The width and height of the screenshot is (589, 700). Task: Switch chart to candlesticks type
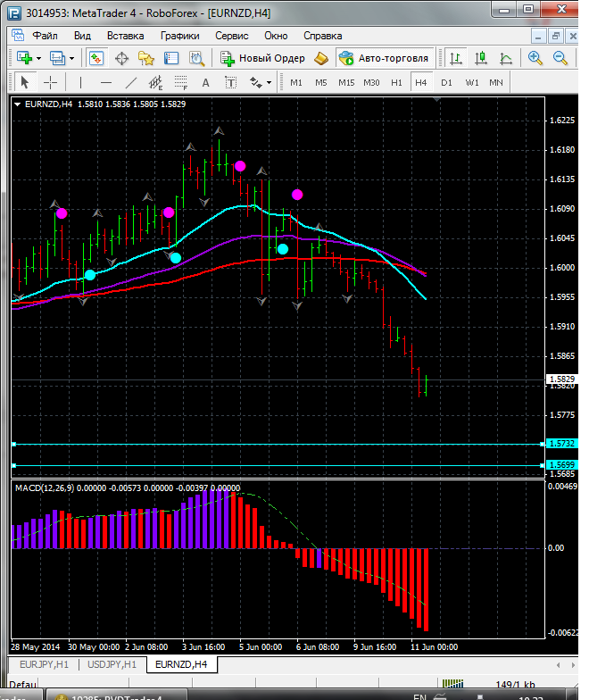click(x=480, y=58)
